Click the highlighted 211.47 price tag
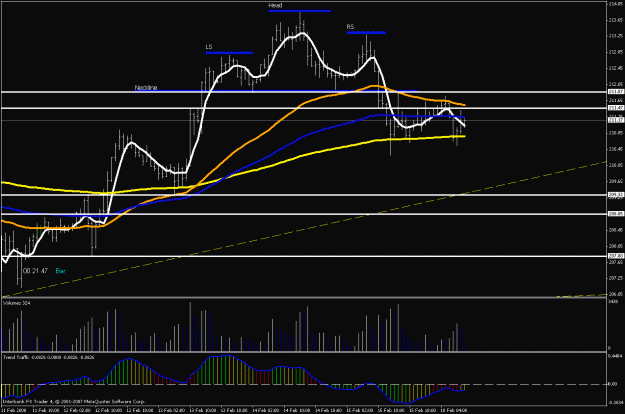Image resolution: width=625 pixels, height=414 pixels. coord(615,108)
